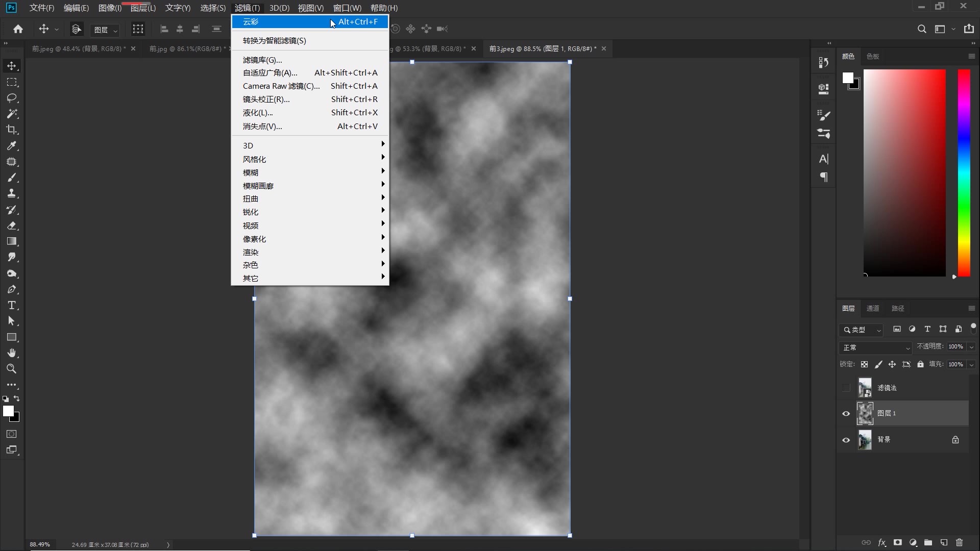Screen dimensions: 980x551
Task: Open blend mode dropdown 正常
Action: (876, 347)
